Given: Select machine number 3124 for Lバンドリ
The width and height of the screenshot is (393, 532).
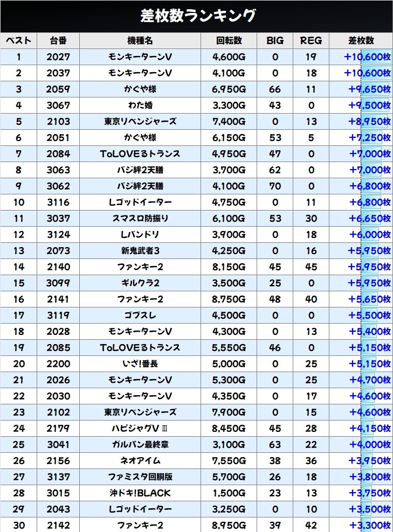Looking at the screenshot, I should point(58,235).
